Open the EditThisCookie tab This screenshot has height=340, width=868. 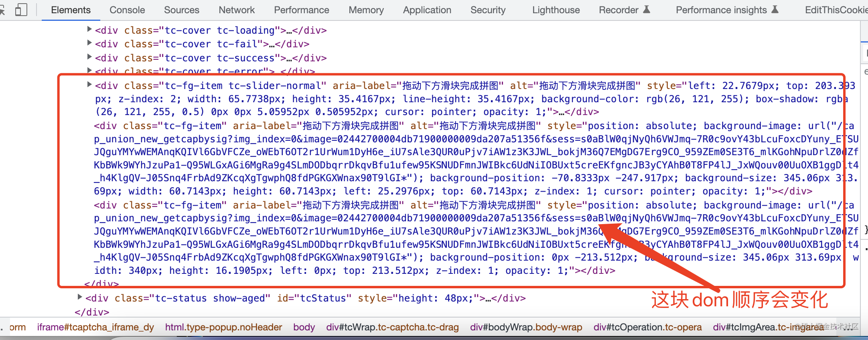[x=836, y=10]
